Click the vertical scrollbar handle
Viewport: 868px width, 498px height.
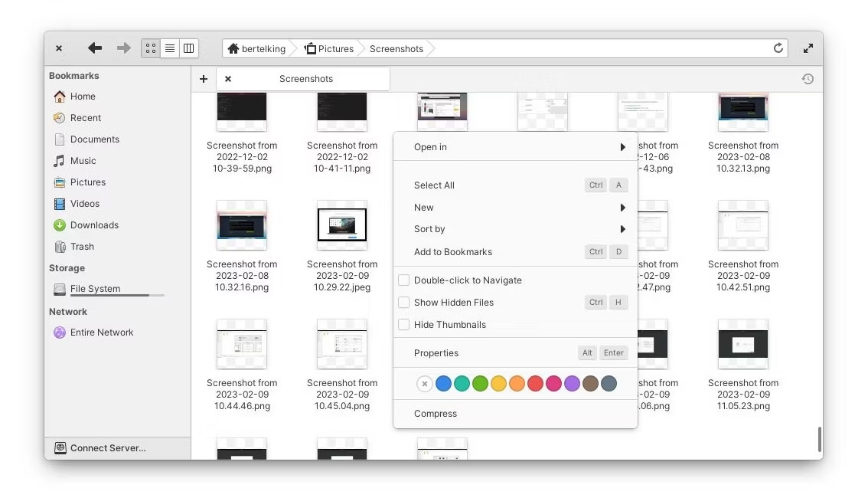point(819,439)
